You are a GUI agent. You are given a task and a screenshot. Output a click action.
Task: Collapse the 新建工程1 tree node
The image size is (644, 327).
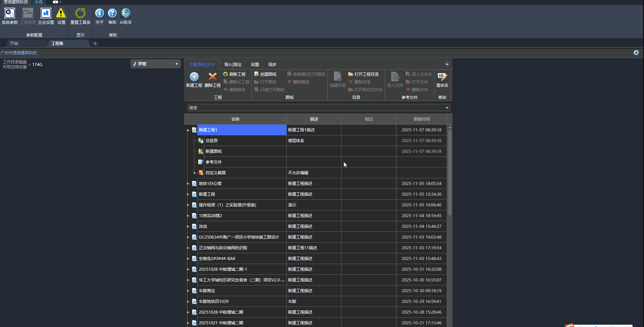(188, 130)
